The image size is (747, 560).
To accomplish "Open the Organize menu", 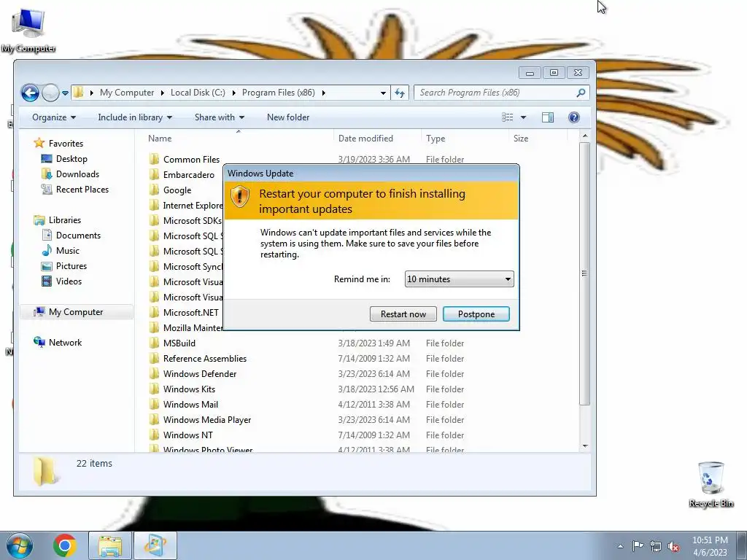I will (x=54, y=117).
